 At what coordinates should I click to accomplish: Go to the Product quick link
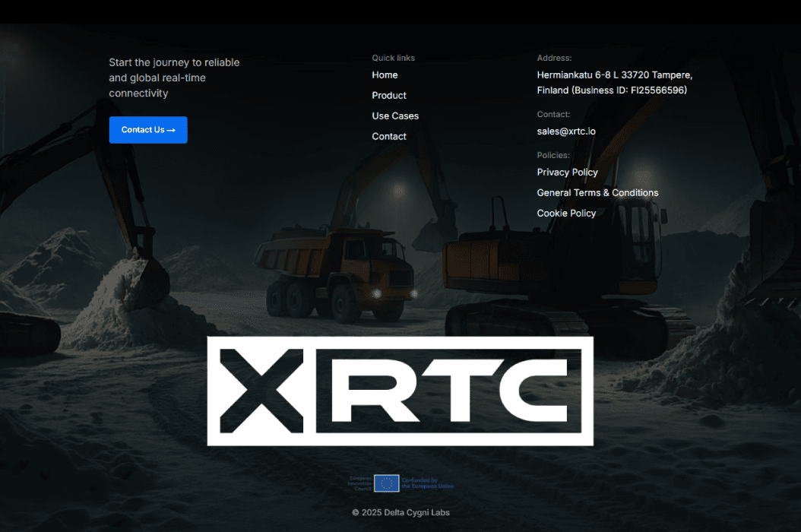tap(389, 96)
